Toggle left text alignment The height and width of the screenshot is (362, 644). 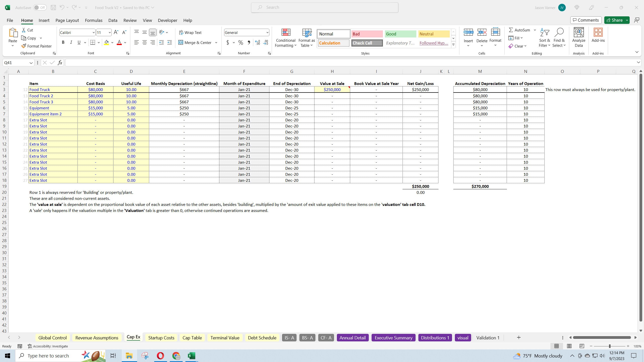[137, 42]
